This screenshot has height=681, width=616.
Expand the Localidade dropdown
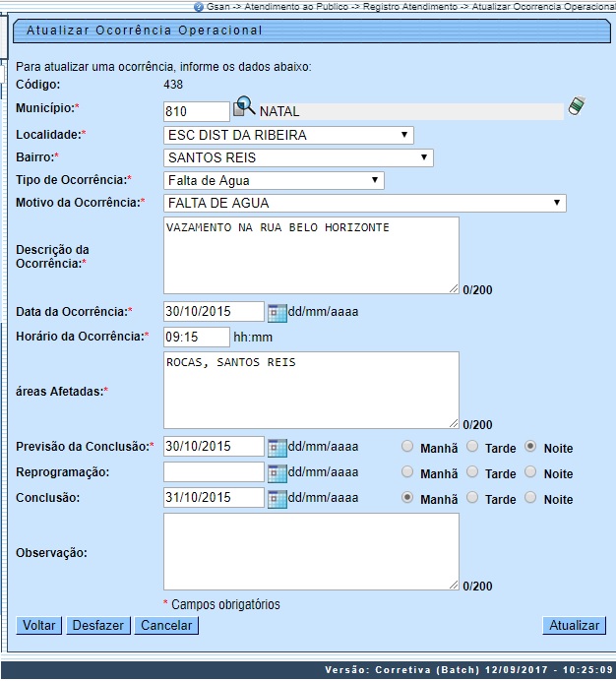[288, 135]
